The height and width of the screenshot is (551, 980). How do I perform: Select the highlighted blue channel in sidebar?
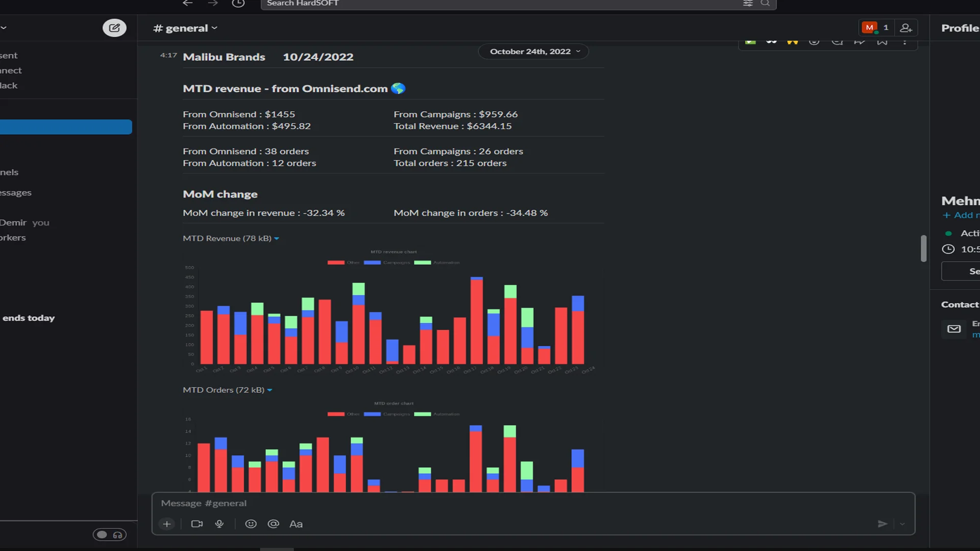(x=66, y=127)
